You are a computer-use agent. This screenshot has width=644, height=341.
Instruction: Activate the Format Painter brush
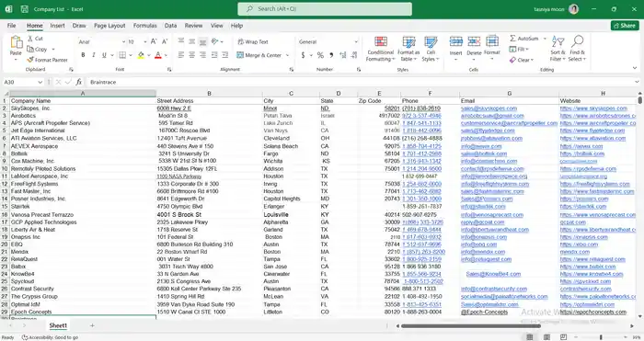(x=30, y=60)
